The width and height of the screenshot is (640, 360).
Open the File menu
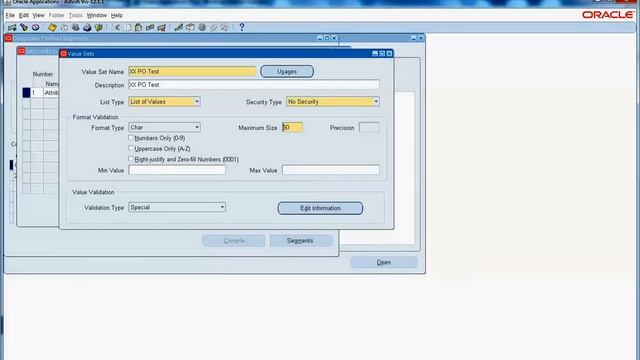pyautogui.click(x=10, y=15)
